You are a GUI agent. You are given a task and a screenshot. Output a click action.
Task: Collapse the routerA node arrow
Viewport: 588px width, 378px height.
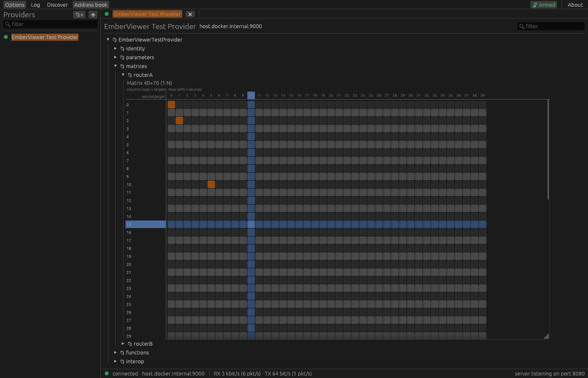tap(123, 75)
